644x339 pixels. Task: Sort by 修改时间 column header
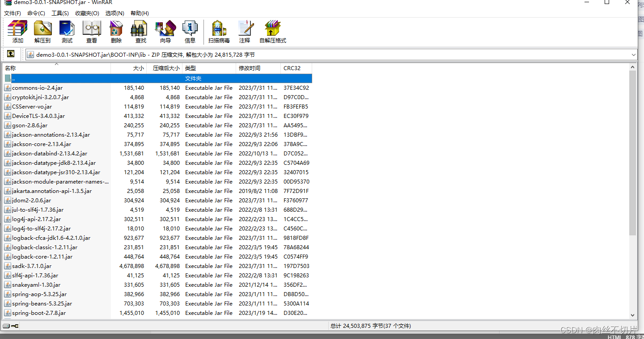(258, 68)
